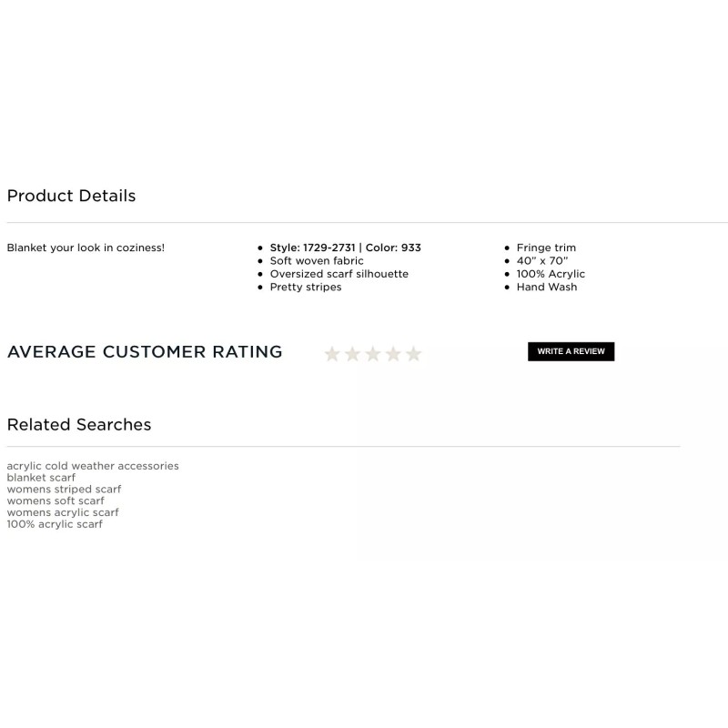Click the first rating star

(x=332, y=354)
